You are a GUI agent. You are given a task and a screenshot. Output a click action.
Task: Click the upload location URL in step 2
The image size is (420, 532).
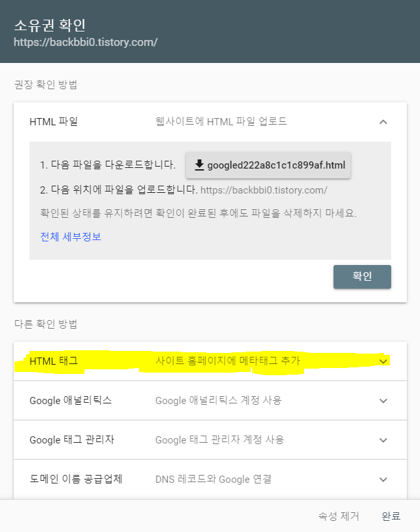264,190
